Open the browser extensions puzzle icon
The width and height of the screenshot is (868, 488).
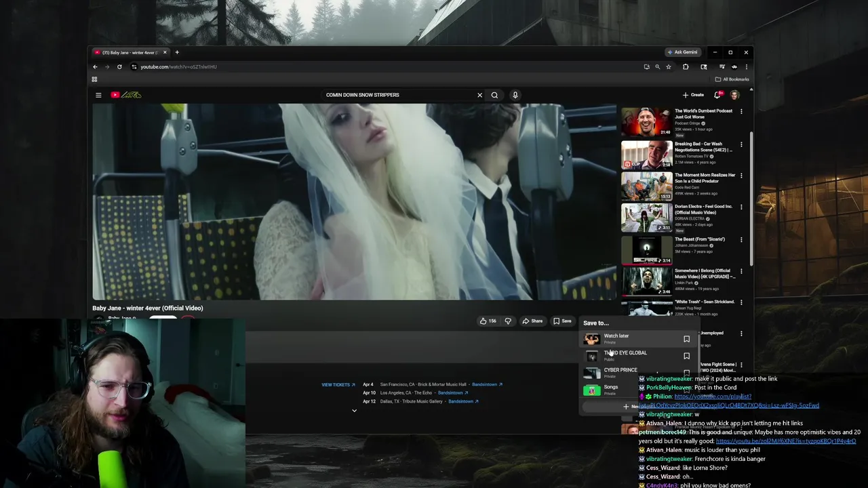686,66
